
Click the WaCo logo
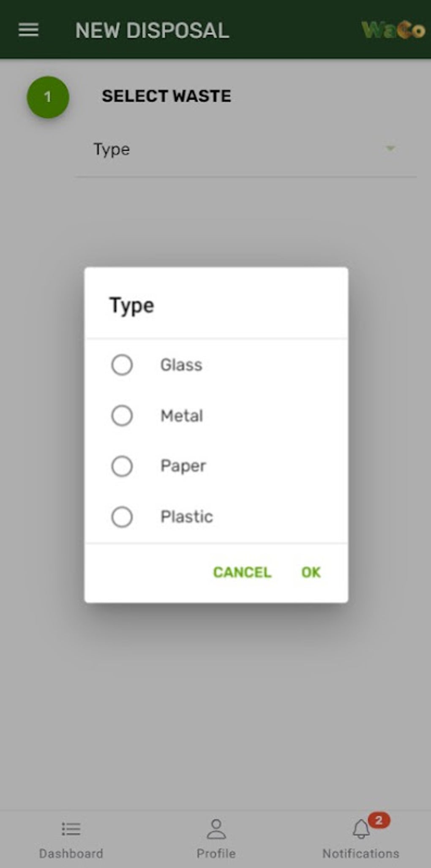click(393, 30)
